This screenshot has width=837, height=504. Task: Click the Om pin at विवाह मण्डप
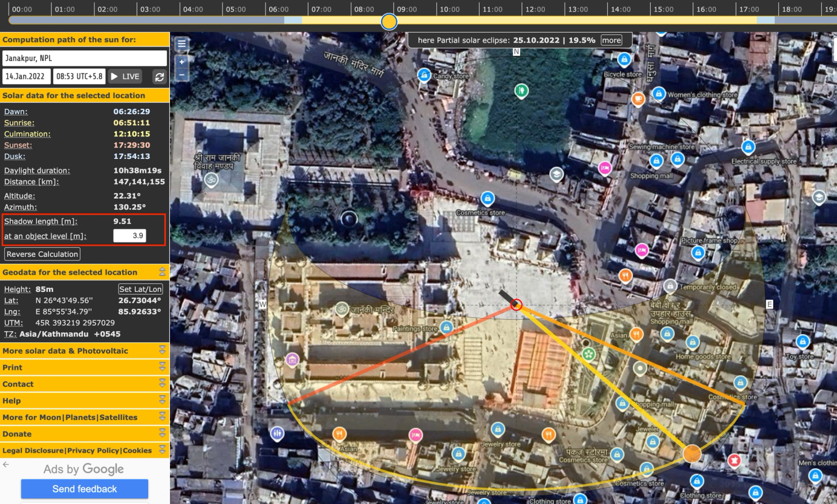coord(211,179)
